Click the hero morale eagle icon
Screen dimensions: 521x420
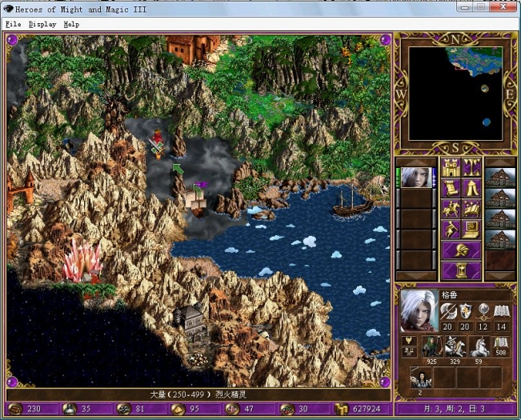tap(410, 340)
